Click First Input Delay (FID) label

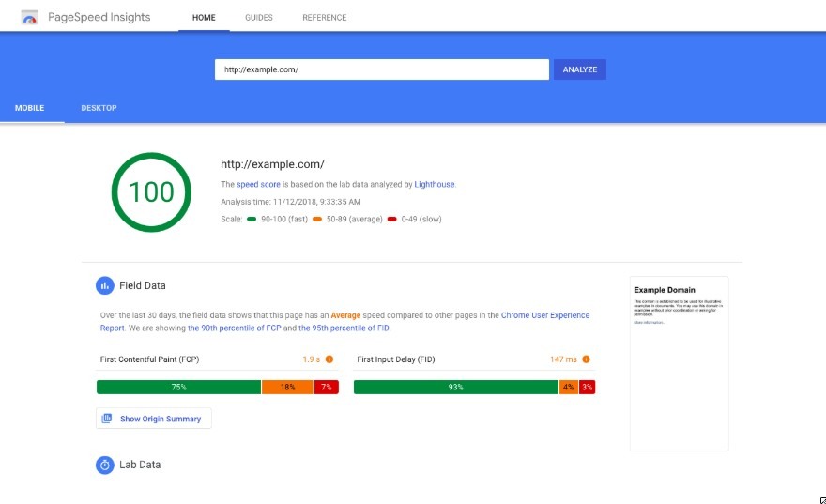point(396,359)
